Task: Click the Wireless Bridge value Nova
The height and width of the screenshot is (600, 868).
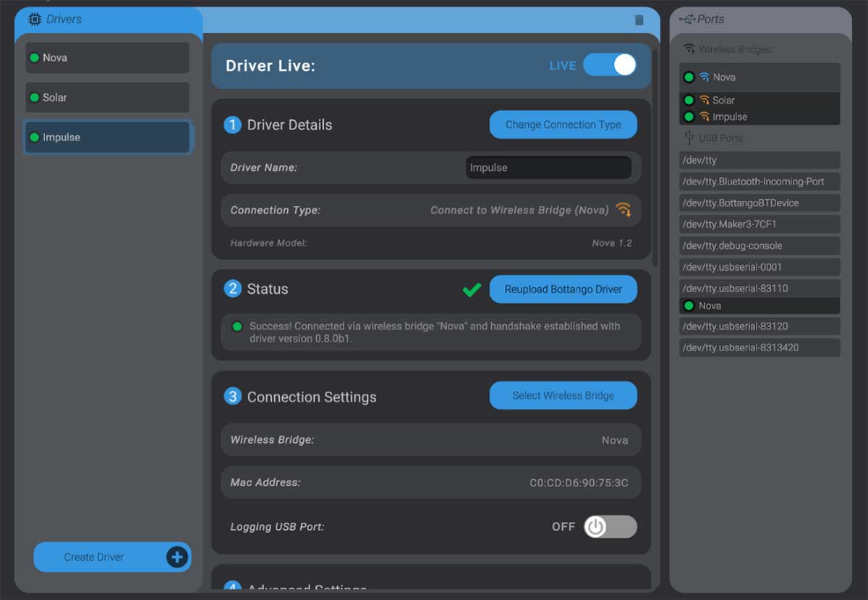Action: pyautogui.click(x=615, y=440)
